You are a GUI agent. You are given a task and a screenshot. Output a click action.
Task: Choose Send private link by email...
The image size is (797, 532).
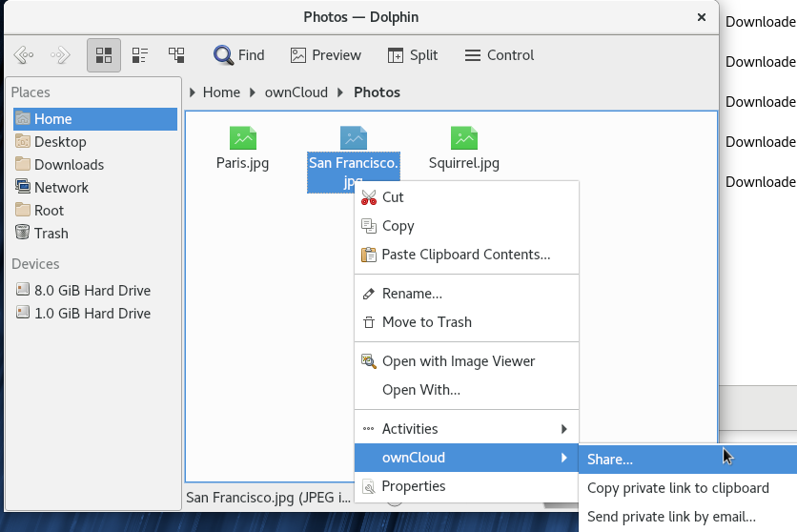coord(687,516)
